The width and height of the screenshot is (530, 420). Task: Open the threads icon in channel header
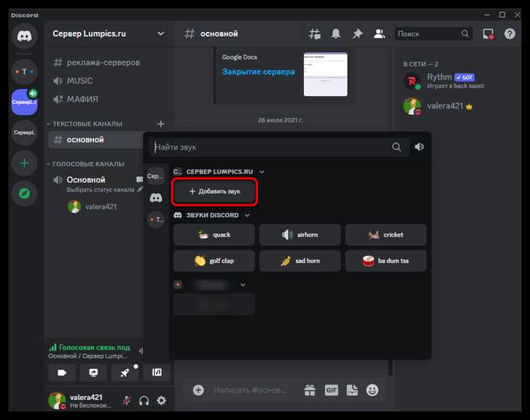click(x=314, y=34)
